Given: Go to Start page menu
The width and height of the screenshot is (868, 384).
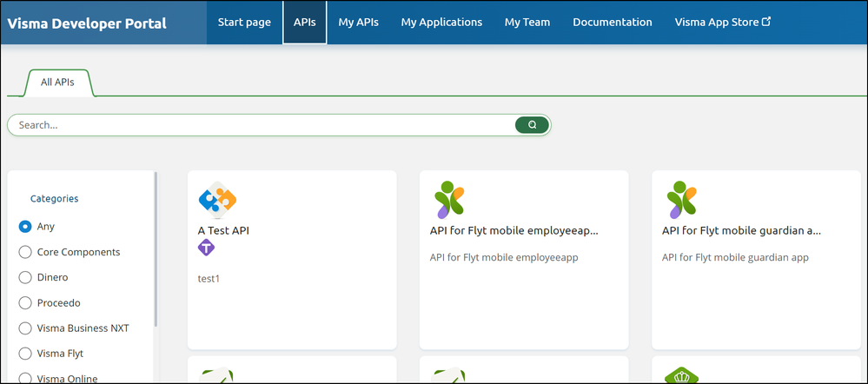Looking at the screenshot, I should click(244, 22).
